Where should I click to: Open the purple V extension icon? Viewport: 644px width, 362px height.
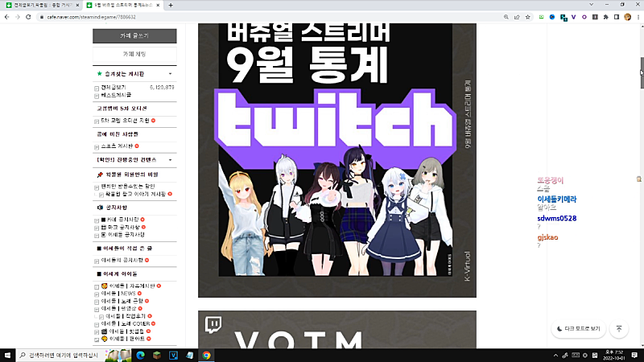pyautogui.click(x=573, y=17)
